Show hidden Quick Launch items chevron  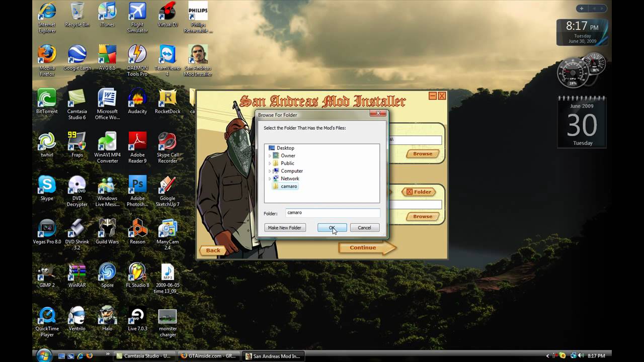click(108, 354)
